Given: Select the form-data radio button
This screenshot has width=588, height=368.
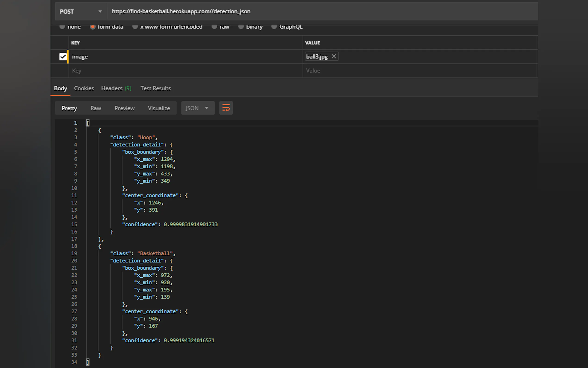Looking at the screenshot, I should 93,27.
